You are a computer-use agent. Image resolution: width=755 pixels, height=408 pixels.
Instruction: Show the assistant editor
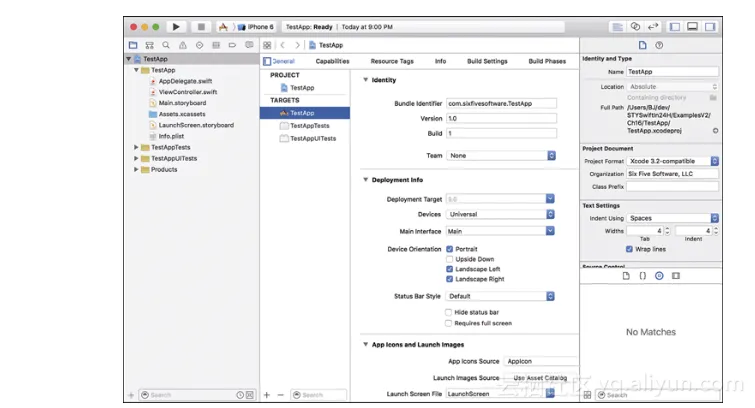(x=636, y=27)
